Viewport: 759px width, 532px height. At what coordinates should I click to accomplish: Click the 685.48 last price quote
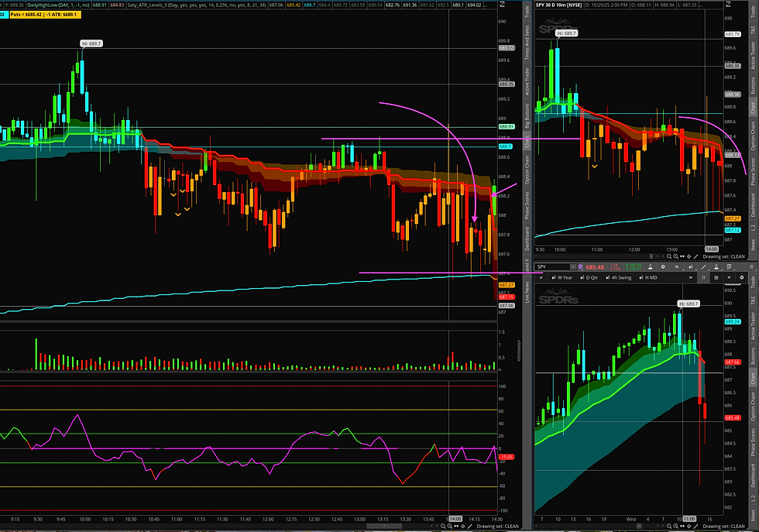595,267
